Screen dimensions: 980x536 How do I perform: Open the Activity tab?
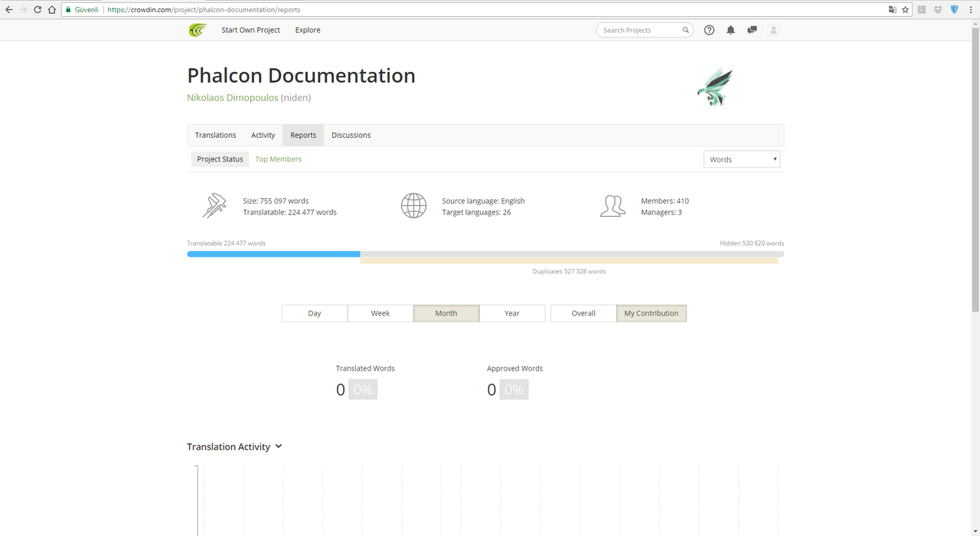tap(263, 135)
